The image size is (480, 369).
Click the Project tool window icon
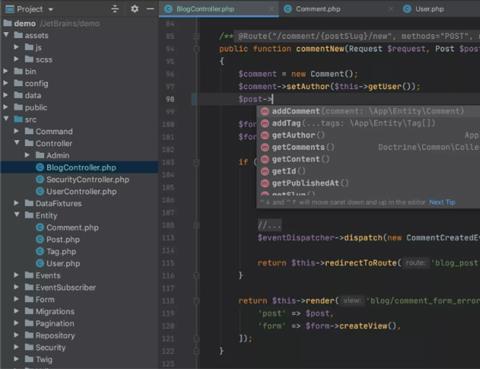(9, 9)
